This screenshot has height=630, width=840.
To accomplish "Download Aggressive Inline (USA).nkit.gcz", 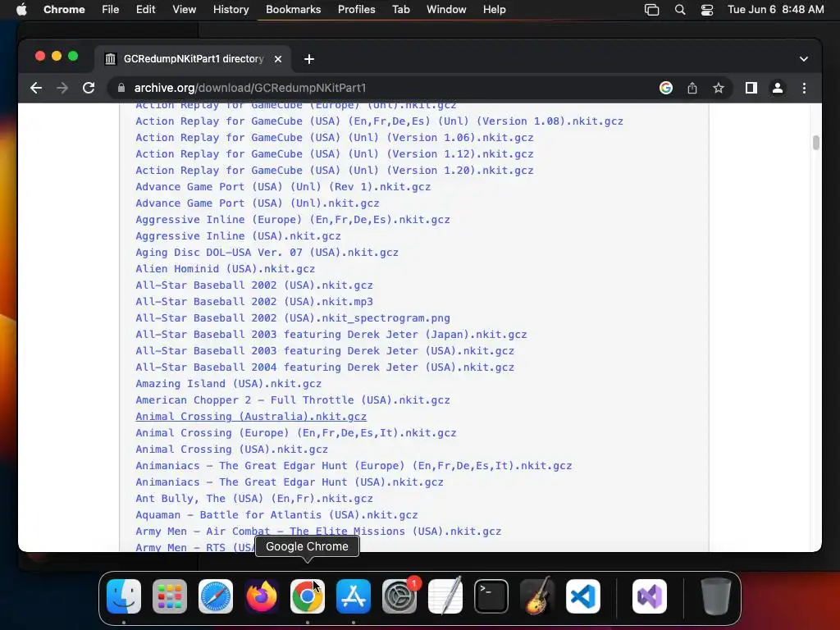I will [238, 235].
